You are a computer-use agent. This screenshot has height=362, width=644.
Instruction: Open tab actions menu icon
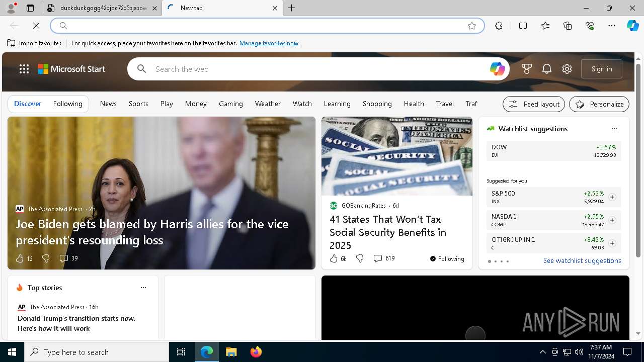[30, 8]
